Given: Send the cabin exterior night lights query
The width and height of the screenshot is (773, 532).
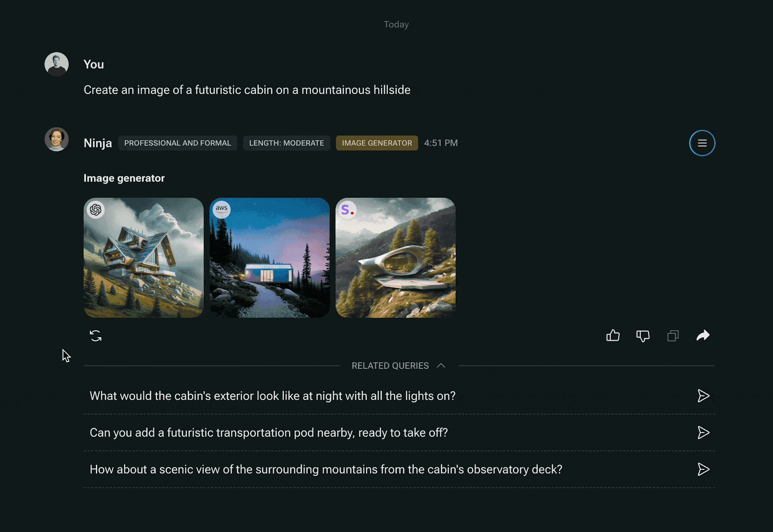Looking at the screenshot, I should (x=704, y=395).
